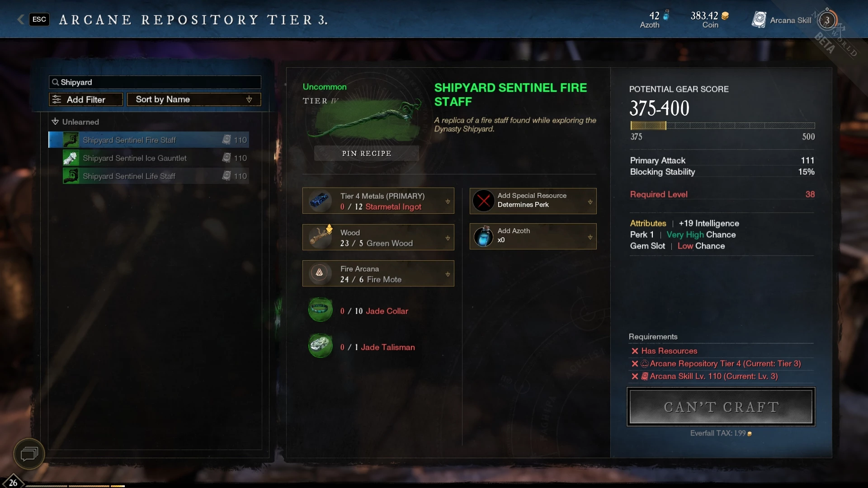This screenshot has height=488, width=868.
Task: Click the Shipyard search field
Action: tap(155, 82)
